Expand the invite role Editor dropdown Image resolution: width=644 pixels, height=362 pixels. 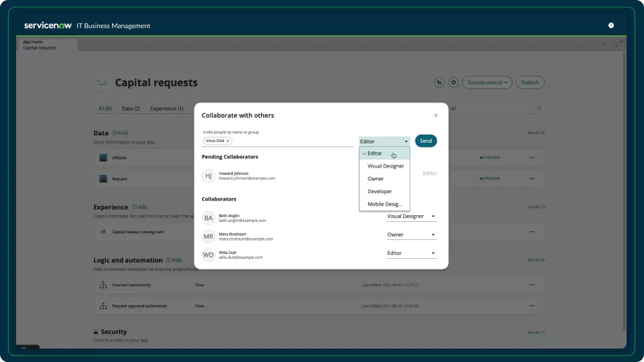[384, 141]
